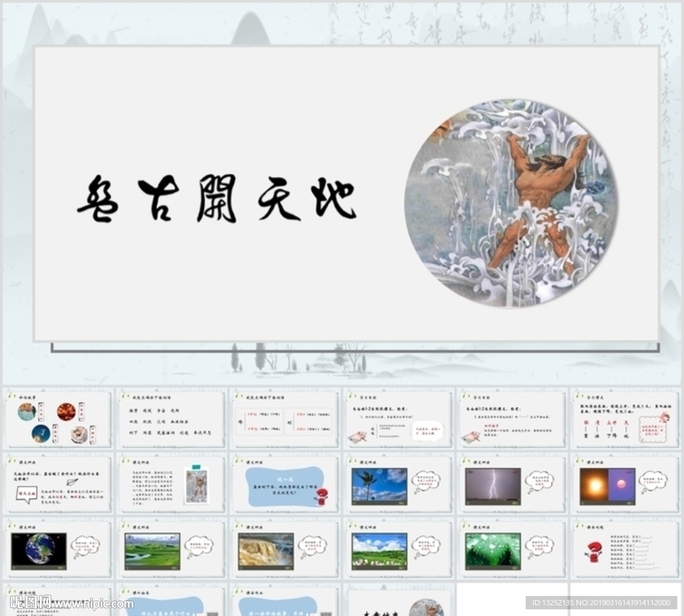
Task: Open the book-icon thumbnail with white note bubble
Action: pyautogui.click(x=398, y=418)
